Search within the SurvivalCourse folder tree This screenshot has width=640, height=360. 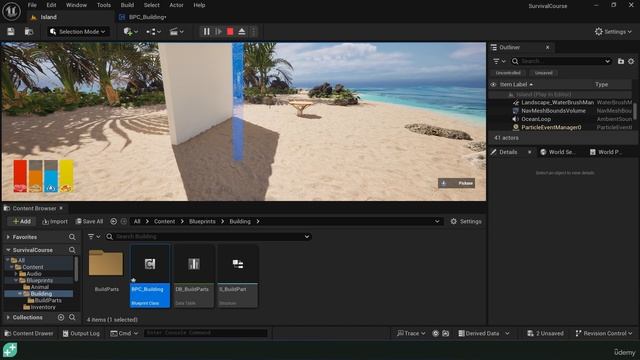(72, 250)
